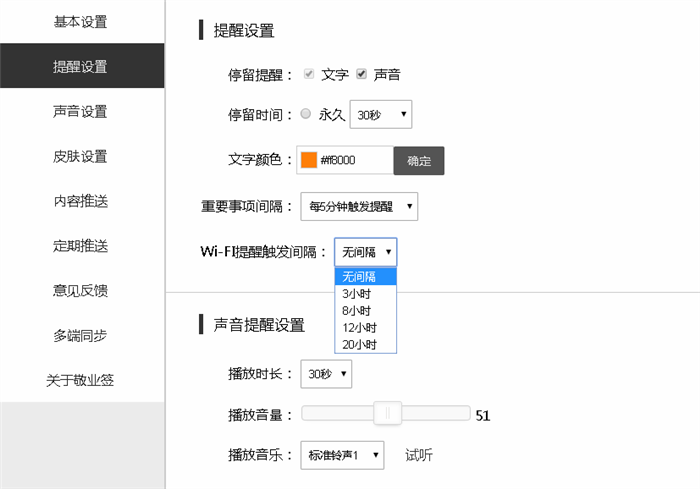Toggle the 声音 reminder checkbox
The image size is (700, 489).
(x=361, y=74)
